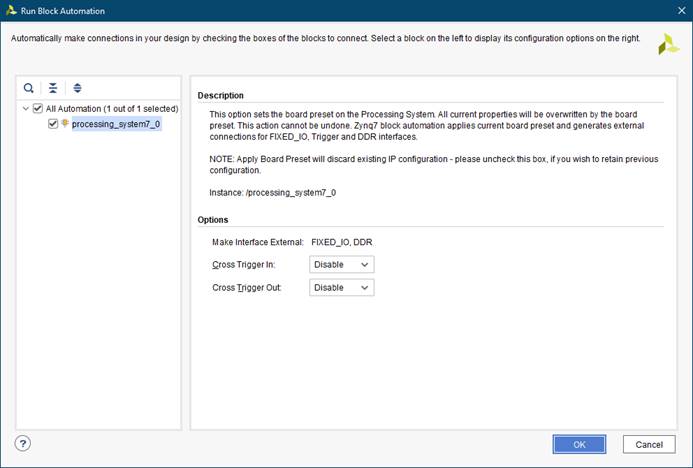The image size is (693, 468).
Task: Confirm block automation with OK
Action: tap(579, 444)
